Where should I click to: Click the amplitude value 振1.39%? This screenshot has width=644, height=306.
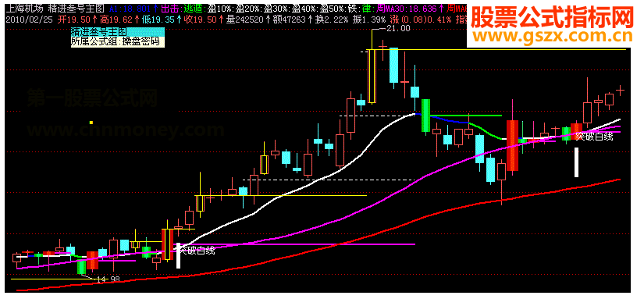(368, 20)
